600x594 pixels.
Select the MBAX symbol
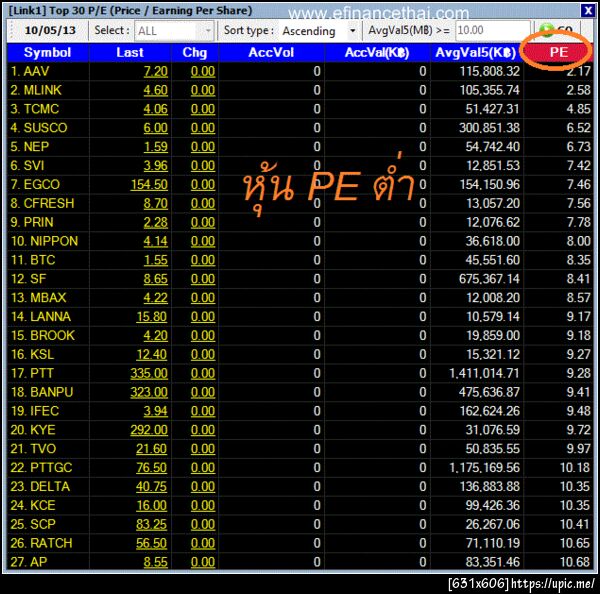(x=48, y=297)
